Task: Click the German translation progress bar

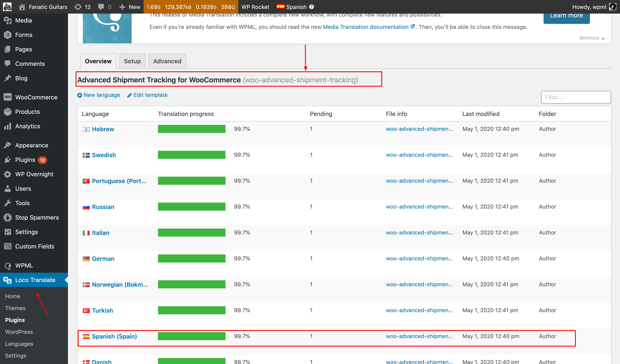Action: pos(192,258)
